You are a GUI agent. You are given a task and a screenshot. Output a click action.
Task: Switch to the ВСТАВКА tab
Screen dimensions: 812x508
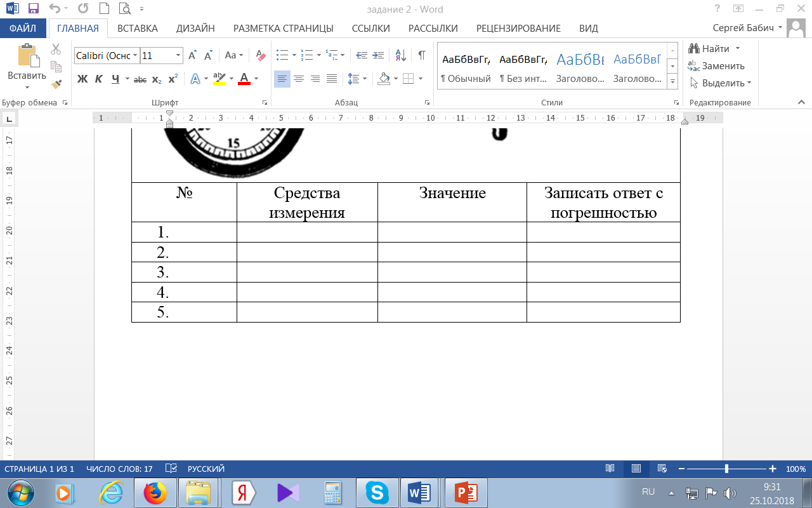click(x=138, y=28)
